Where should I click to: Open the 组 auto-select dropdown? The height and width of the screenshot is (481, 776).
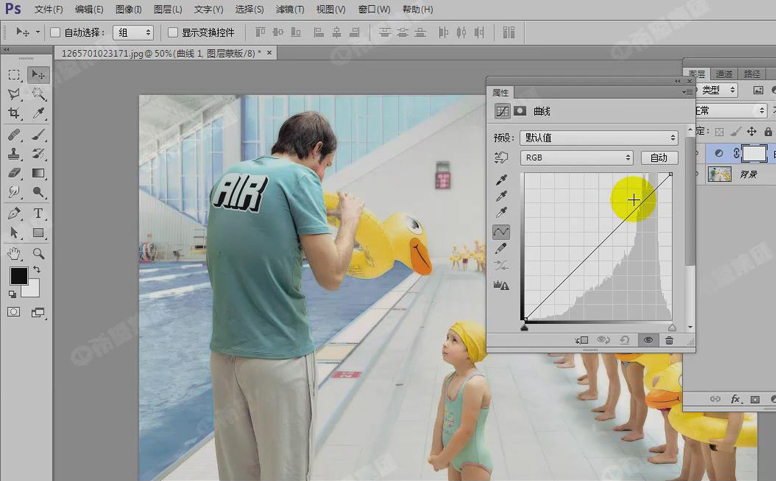pyautogui.click(x=132, y=33)
